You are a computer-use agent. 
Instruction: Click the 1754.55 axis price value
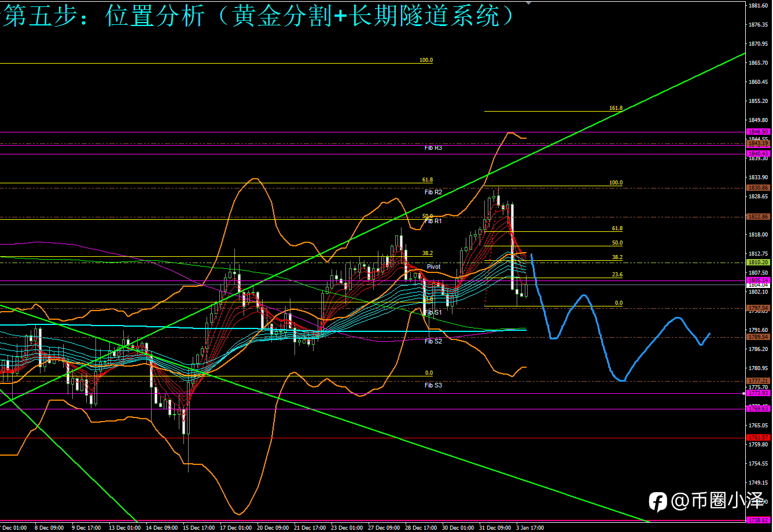(757, 463)
